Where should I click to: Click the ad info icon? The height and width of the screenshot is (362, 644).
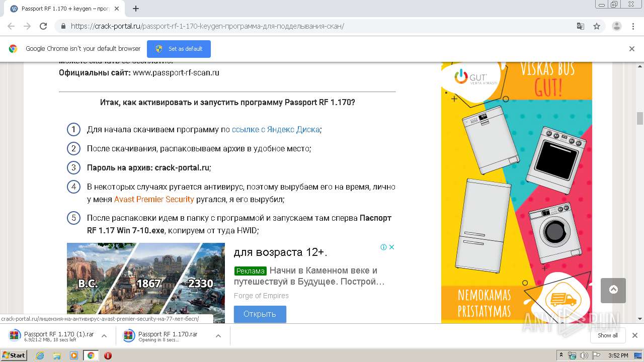click(x=383, y=247)
